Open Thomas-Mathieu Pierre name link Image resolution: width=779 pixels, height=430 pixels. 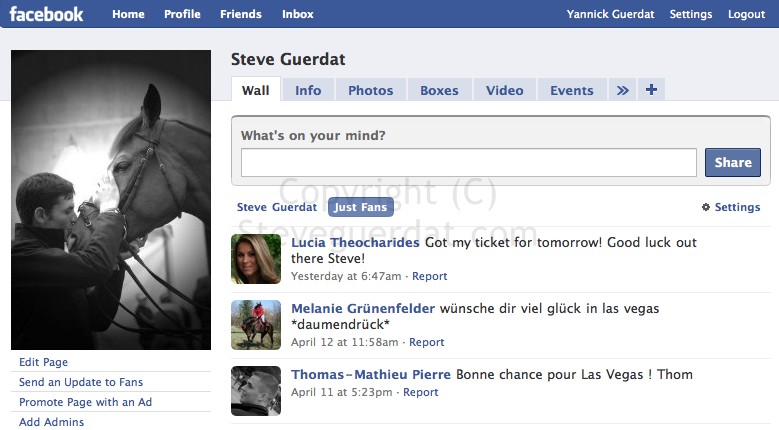(371, 374)
